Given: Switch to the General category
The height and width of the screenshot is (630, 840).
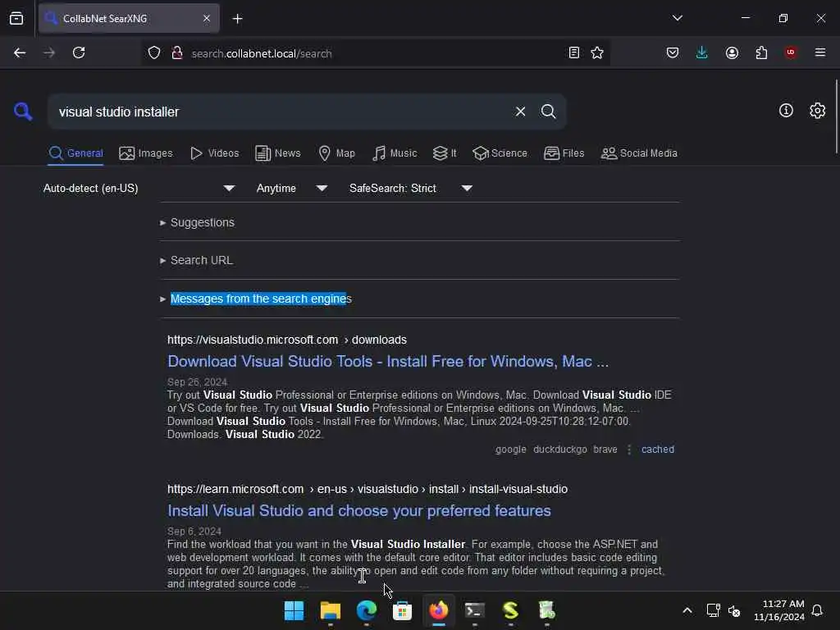Looking at the screenshot, I should click(75, 153).
